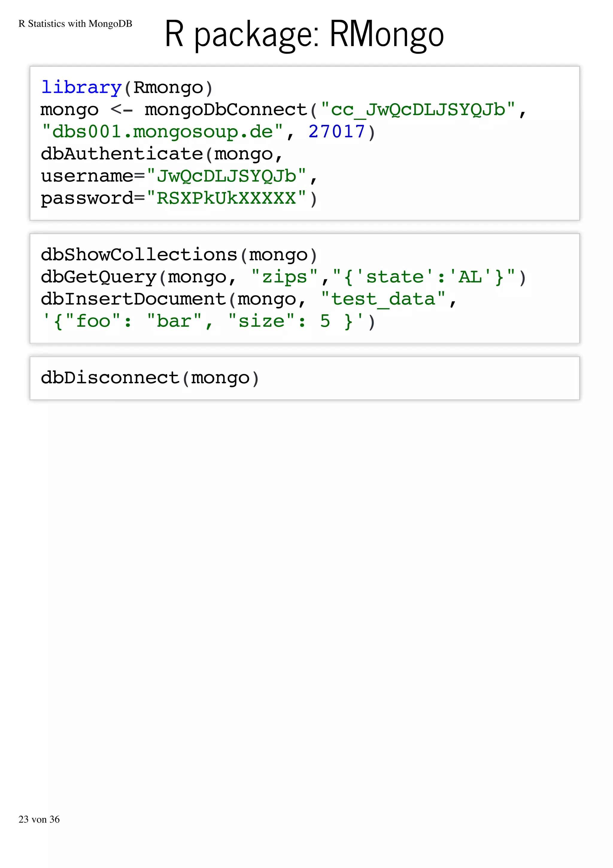
Task: Click the username="JwQcDLJSYQJb" line
Action: (179, 176)
